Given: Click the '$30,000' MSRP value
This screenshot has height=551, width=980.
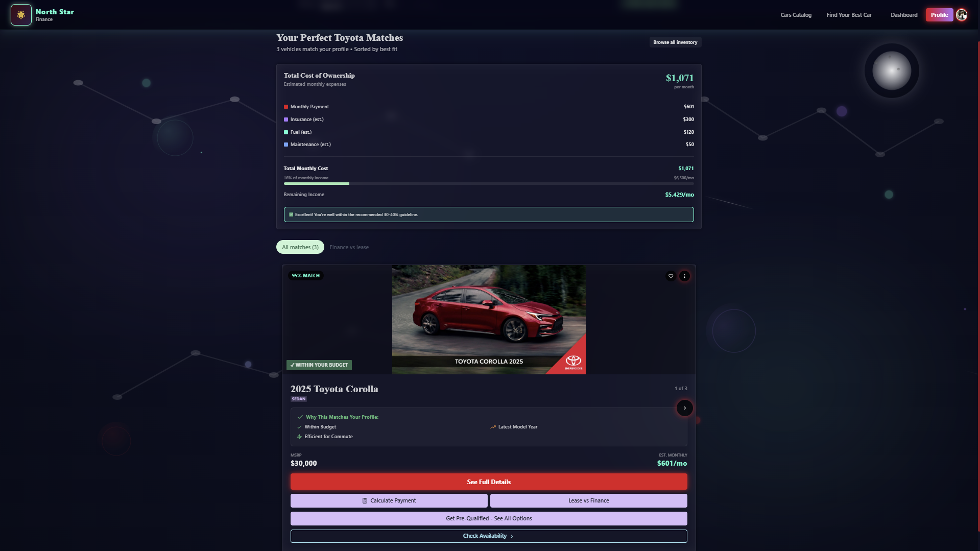Looking at the screenshot, I should click(x=304, y=464).
